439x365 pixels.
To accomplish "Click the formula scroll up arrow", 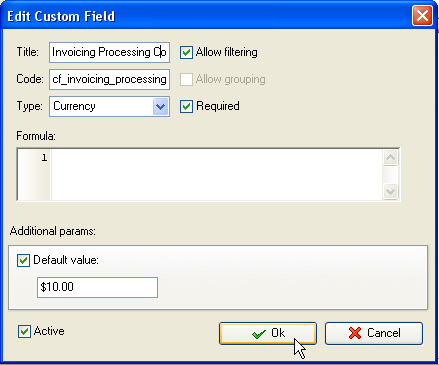I will point(391,158).
